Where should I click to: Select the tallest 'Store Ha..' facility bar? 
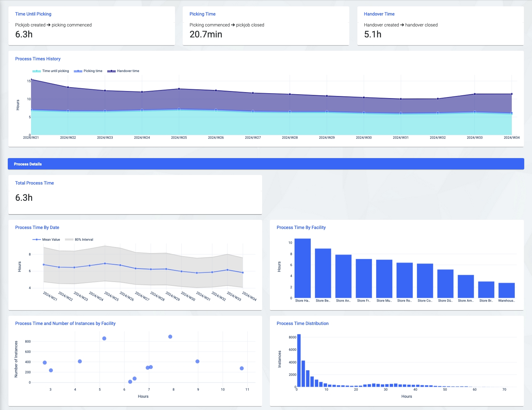302,268
